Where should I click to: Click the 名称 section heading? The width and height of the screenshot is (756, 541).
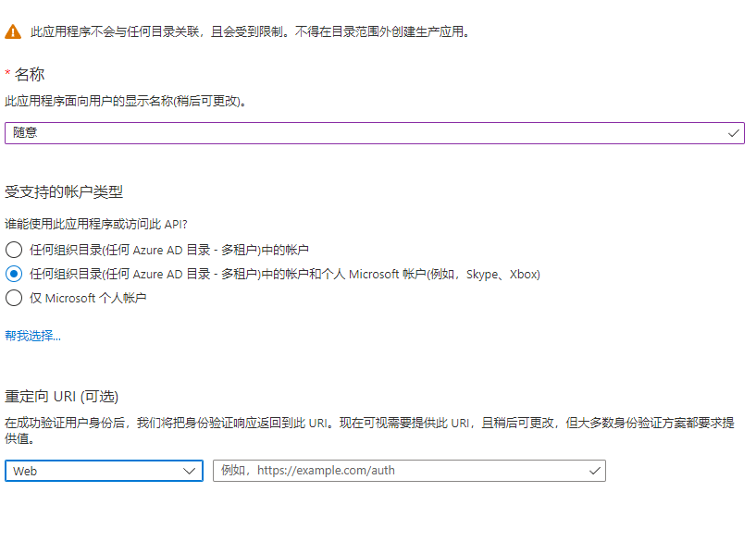(30, 75)
